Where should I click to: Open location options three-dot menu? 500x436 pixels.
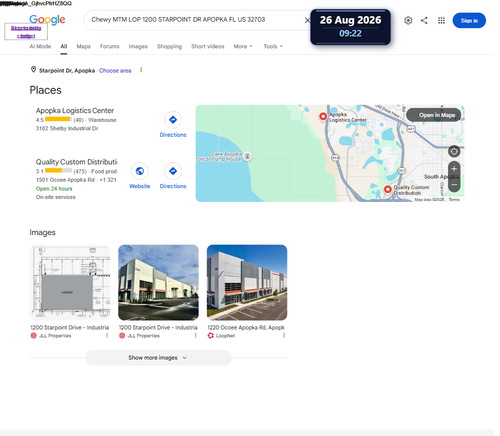click(x=141, y=70)
